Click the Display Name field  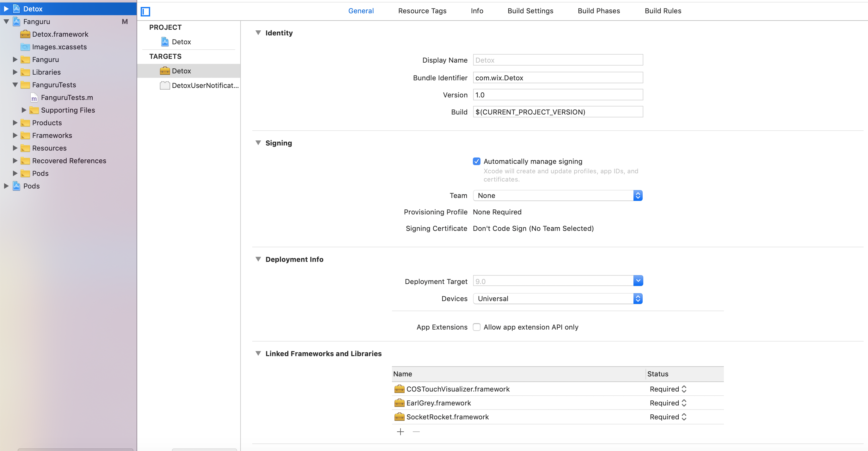[x=558, y=60]
